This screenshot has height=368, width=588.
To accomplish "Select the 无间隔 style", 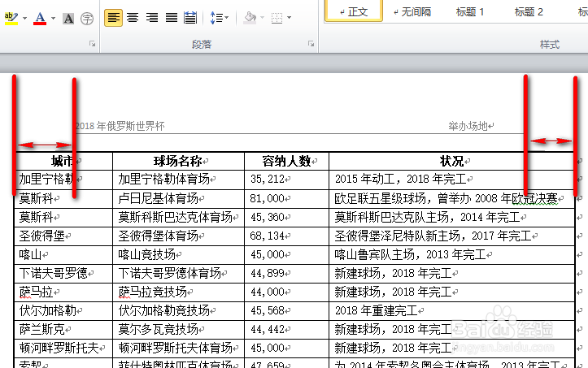I will [412, 12].
